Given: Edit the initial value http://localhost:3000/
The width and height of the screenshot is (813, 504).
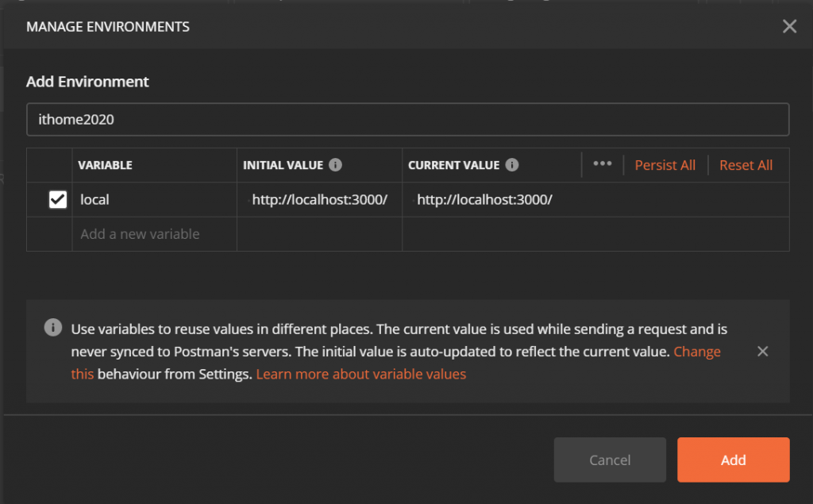Looking at the screenshot, I should click(x=319, y=200).
